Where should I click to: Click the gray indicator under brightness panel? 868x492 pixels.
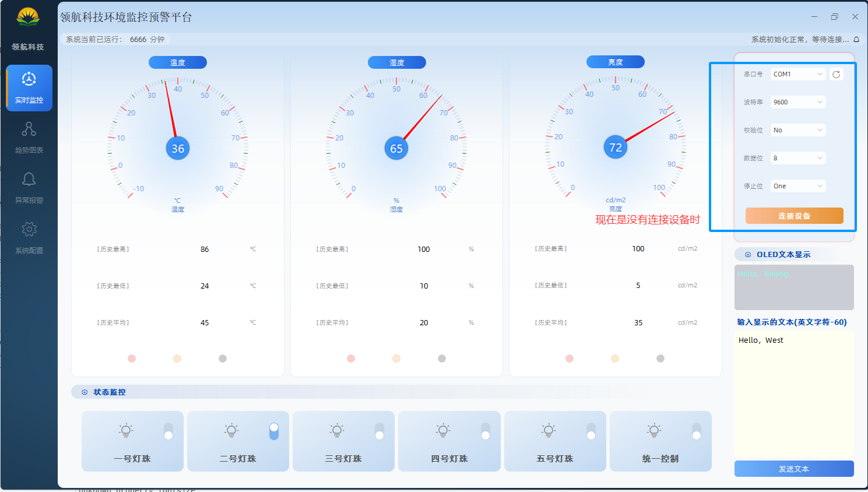[660, 359]
